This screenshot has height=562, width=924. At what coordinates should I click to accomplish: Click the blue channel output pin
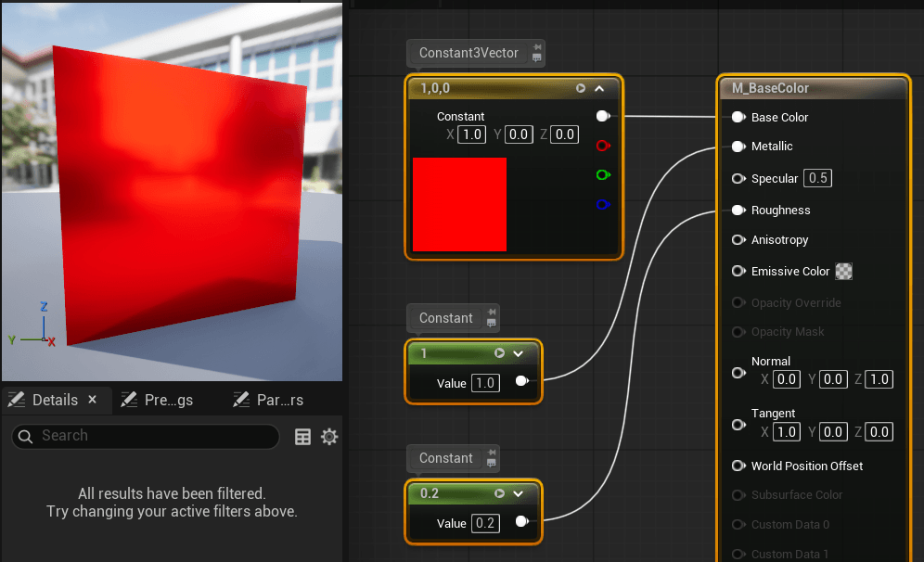(x=603, y=204)
